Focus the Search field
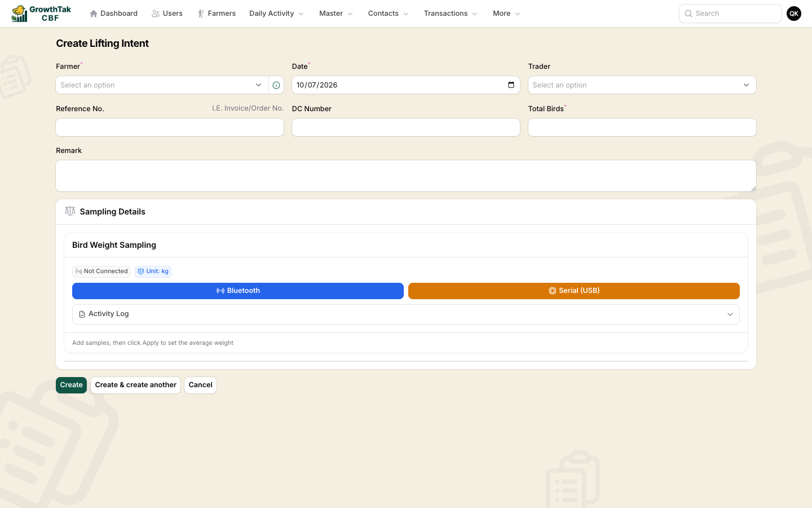812x508 pixels. pyautogui.click(x=730, y=14)
